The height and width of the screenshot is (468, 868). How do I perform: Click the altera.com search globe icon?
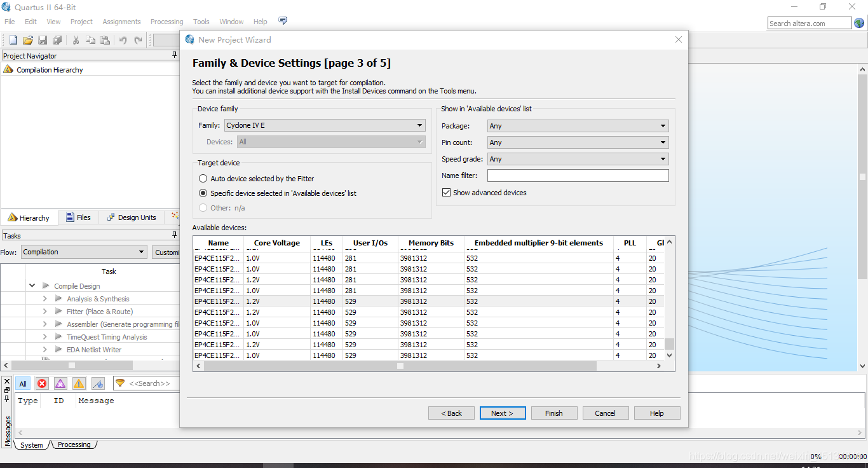859,23
